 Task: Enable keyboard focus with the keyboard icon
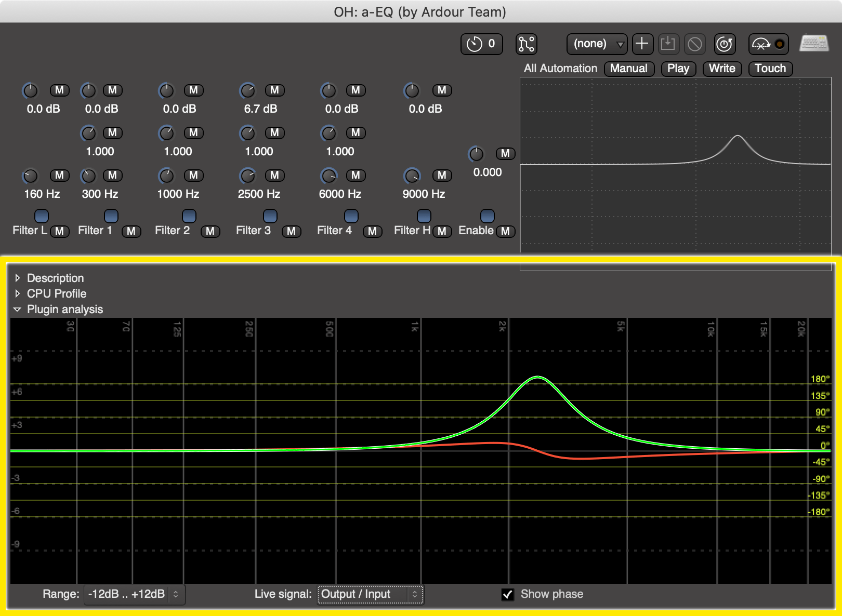(x=813, y=43)
